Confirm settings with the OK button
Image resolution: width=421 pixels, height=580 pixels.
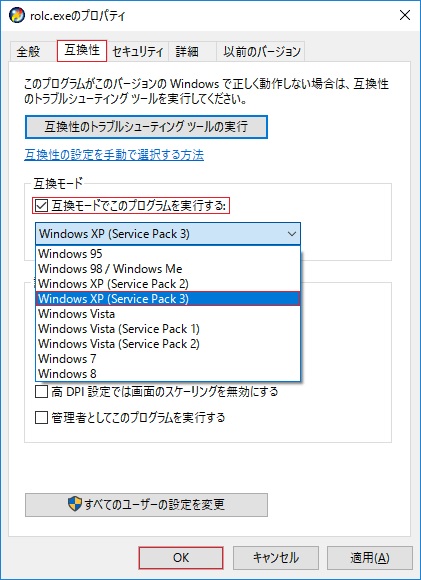coord(181,557)
